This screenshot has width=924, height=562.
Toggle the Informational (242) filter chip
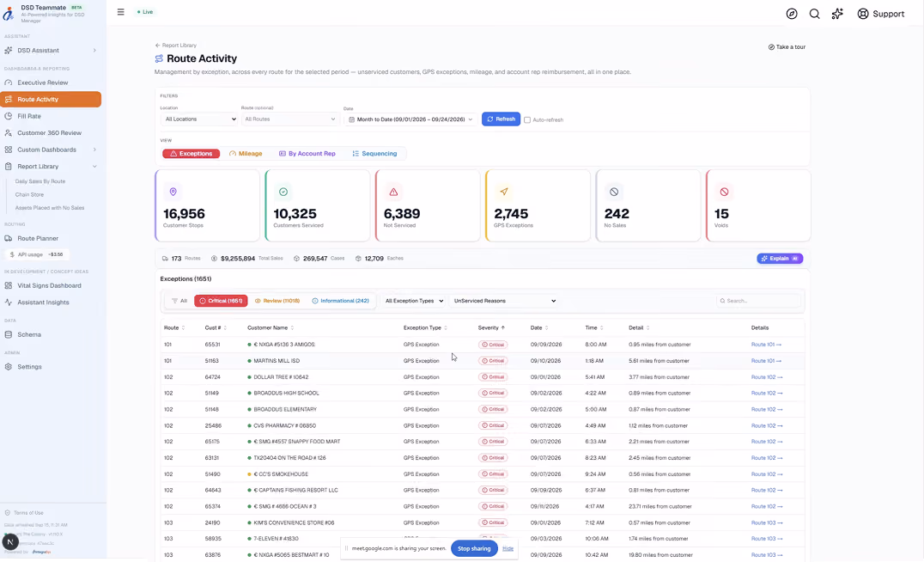[341, 301]
